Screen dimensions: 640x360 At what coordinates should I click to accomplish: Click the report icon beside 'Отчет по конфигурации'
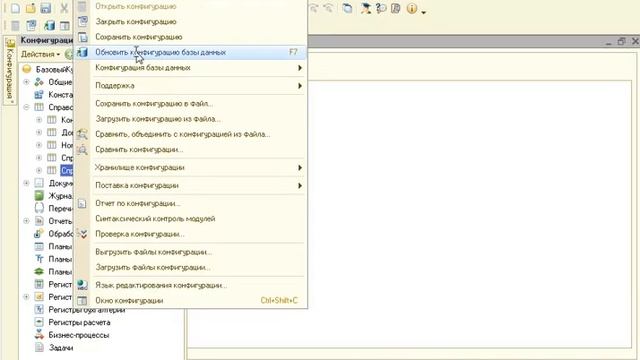82,203
